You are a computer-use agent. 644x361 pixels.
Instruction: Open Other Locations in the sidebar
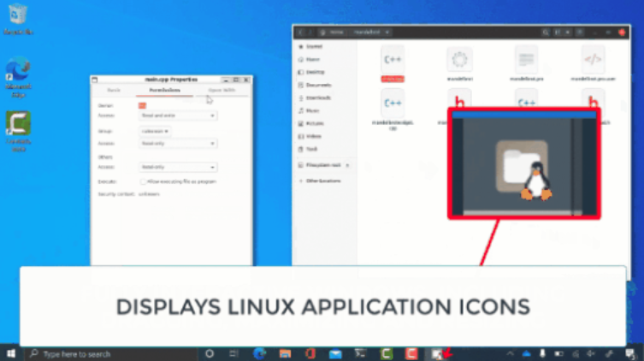[325, 180]
